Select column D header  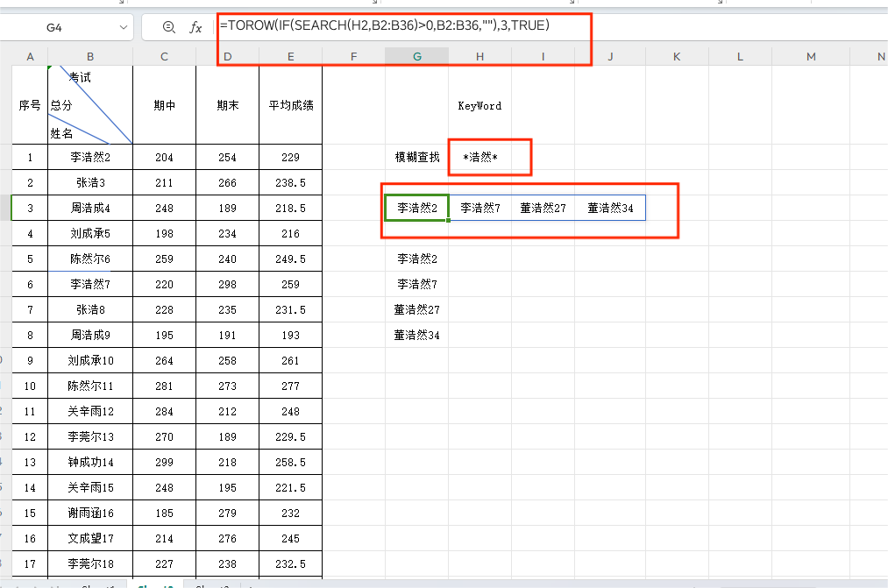[x=228, y=57]
